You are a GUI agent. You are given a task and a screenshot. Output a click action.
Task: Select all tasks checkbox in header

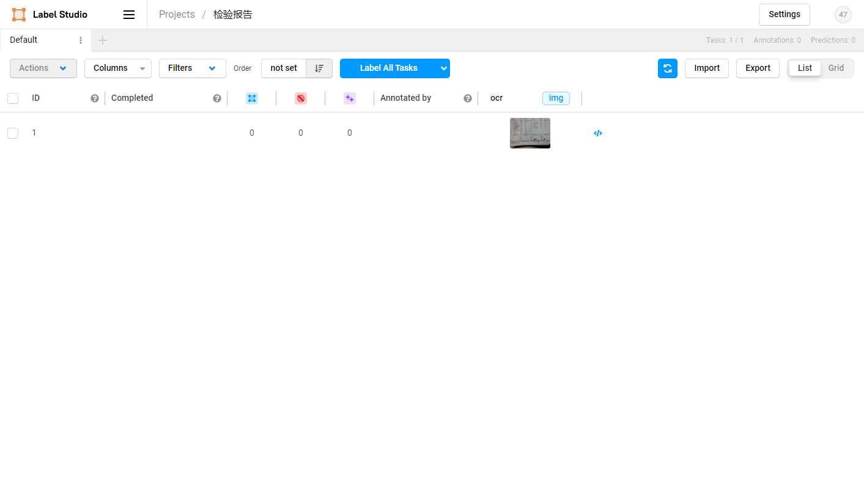coord(13,98)
